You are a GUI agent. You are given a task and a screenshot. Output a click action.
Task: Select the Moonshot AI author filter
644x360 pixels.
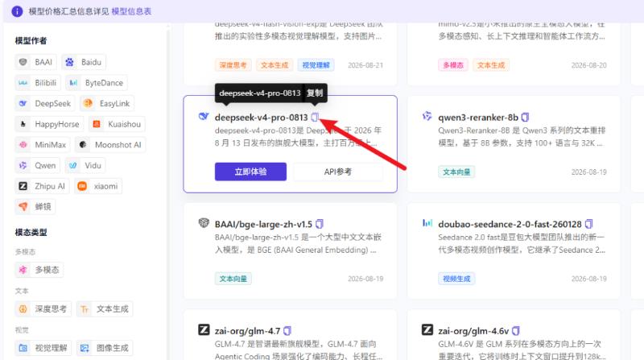(x=110, y=145)
